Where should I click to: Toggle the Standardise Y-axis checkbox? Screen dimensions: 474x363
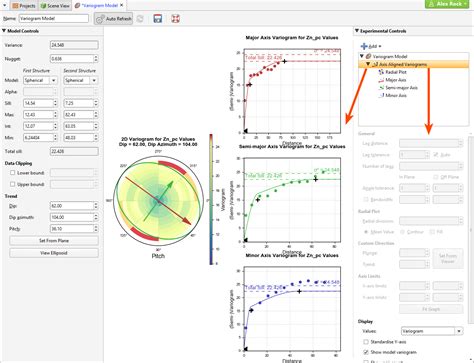366,342
